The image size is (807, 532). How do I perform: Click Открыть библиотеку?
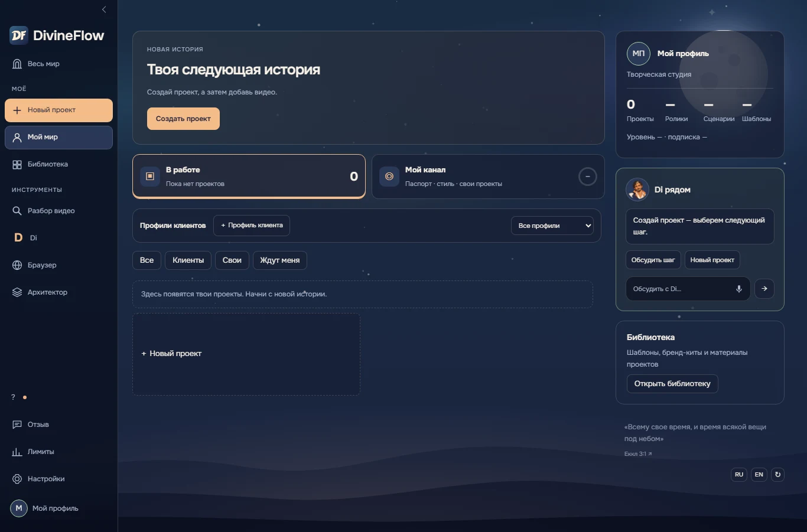click(x=672, y=384)
